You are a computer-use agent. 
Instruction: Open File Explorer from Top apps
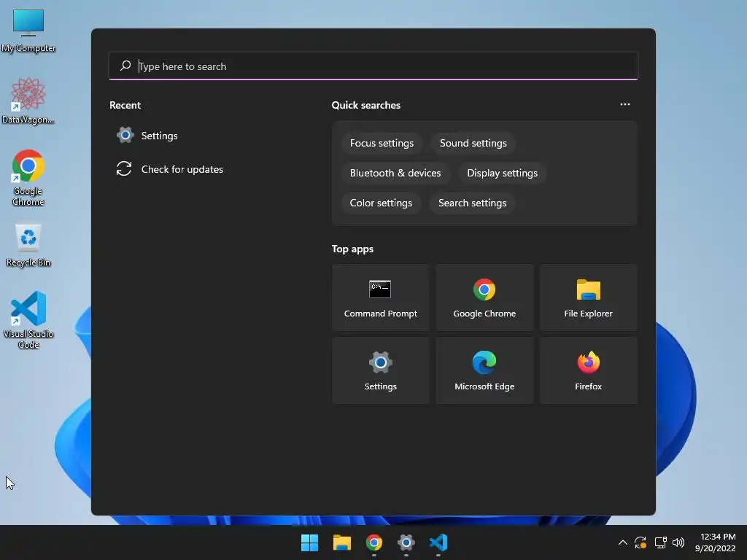point(588,297)
